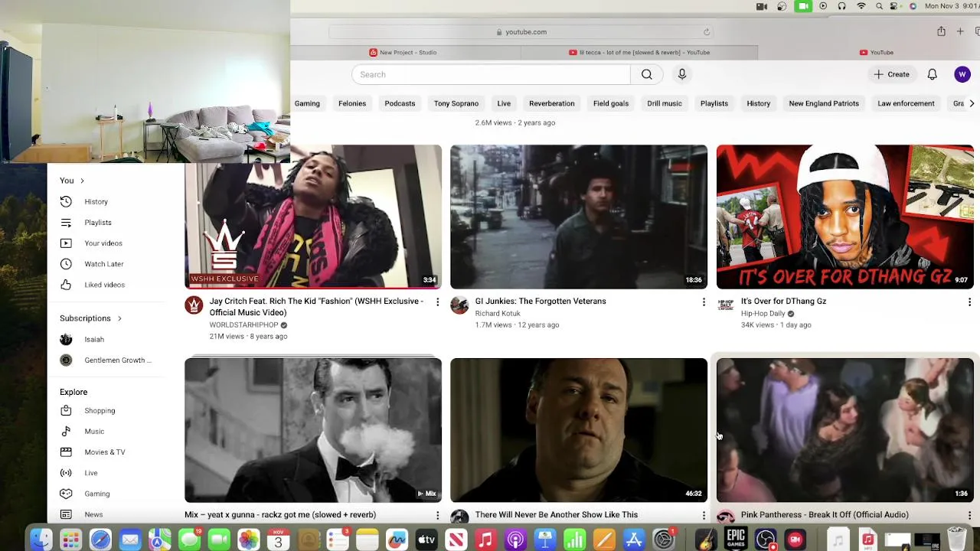Click Safari share icon
Image resolution: width=980 pixels, height=551 pixels.
tap(941, 31)
